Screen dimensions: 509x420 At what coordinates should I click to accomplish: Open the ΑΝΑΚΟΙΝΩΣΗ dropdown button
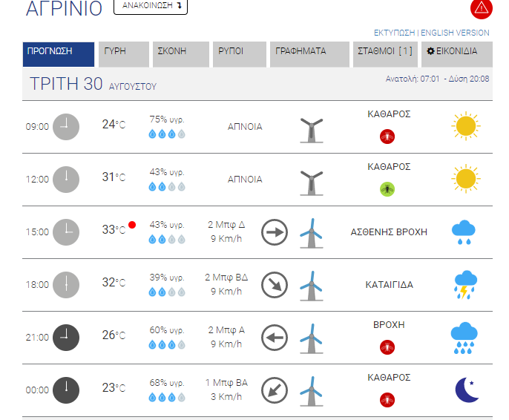point(151,6)
